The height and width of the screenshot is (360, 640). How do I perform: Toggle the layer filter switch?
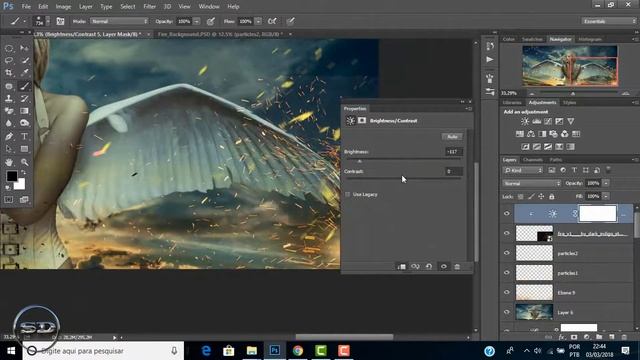coord(608,170)
